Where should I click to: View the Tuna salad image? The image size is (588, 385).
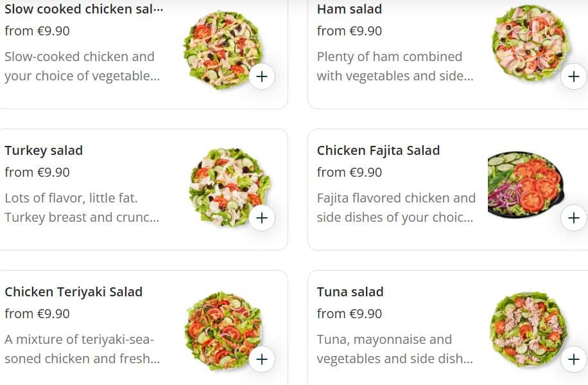pyautogui.click(x=528, y=328)
